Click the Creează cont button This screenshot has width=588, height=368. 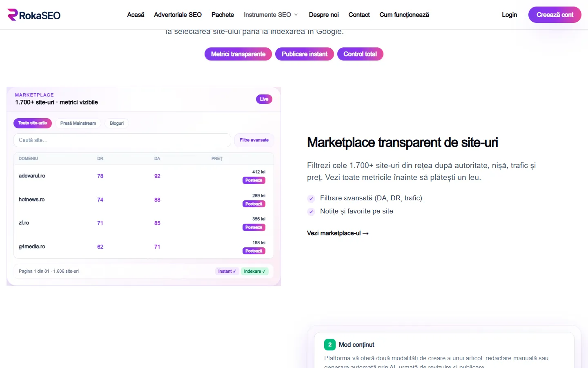tap(555, 15)
